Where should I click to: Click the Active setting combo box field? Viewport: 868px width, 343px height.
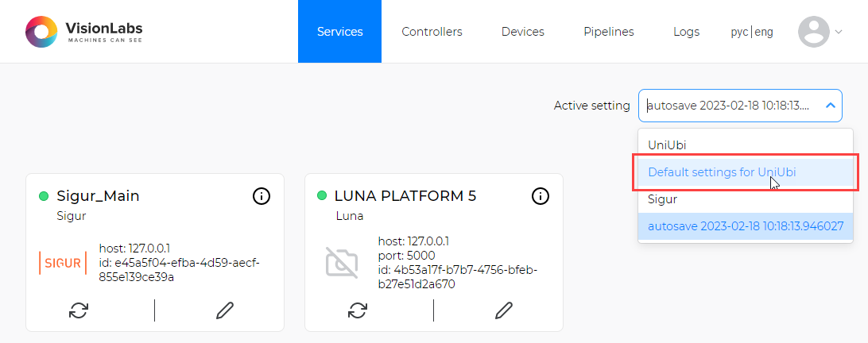tap(740, 105)
